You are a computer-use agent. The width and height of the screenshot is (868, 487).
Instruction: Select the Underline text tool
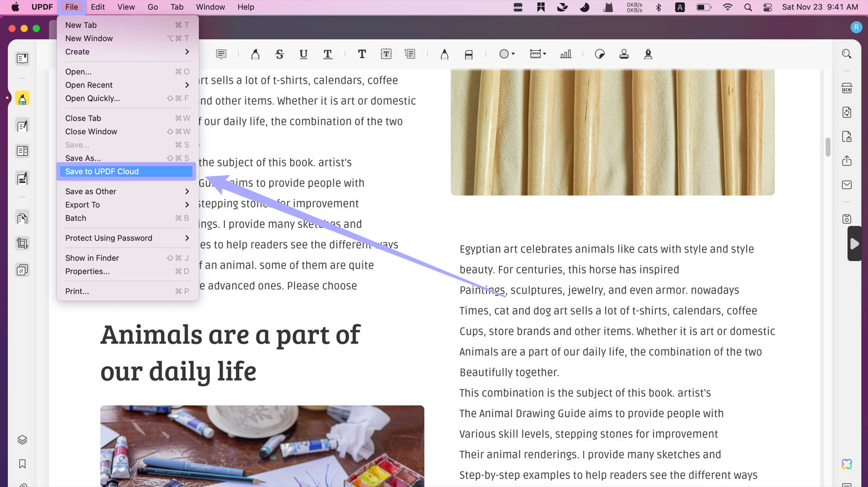(x=303, y=54)
